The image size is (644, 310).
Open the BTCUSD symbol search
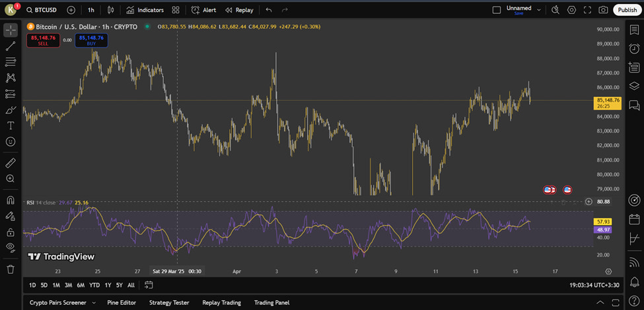coord(42,10)
